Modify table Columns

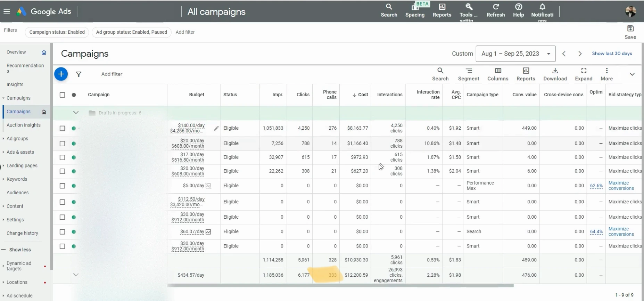(x=498, y=74)
